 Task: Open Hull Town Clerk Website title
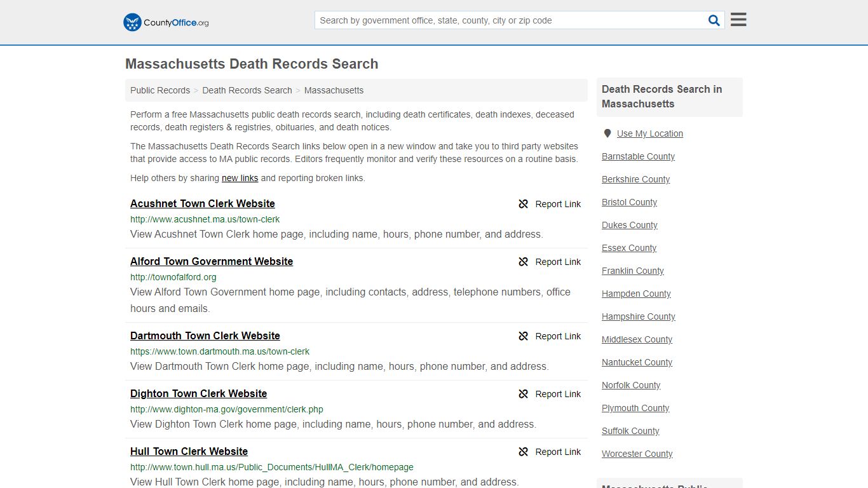point(189,451)
